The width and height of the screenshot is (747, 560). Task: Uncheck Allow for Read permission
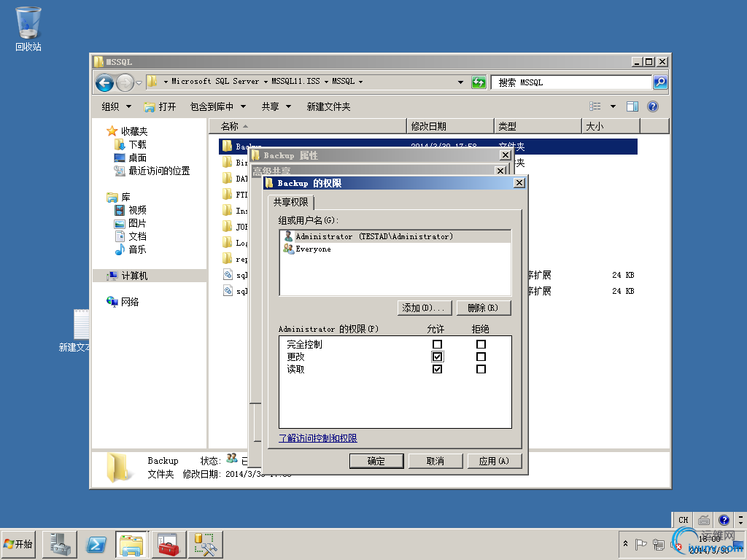[x=437, y=369]
